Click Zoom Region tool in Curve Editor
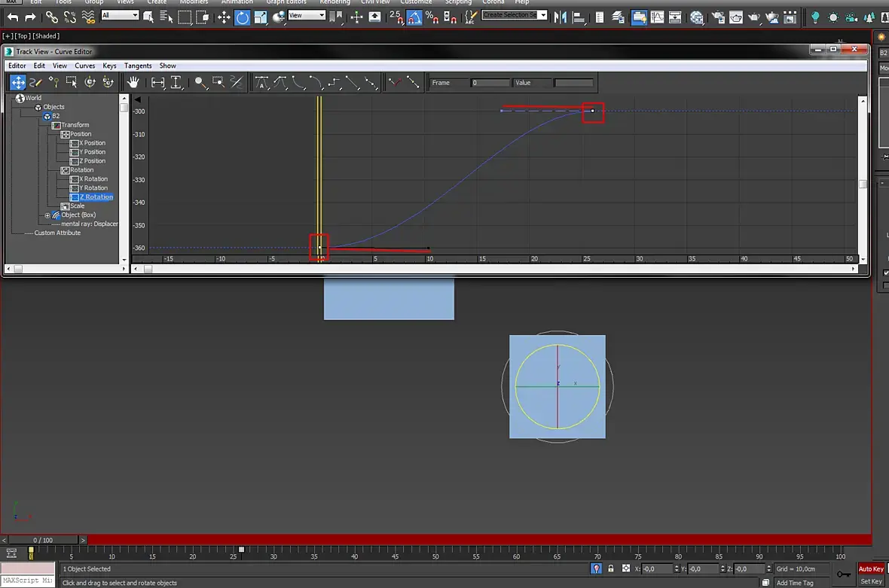The width and height of the screenshot is (889, 588). (x=218, y=83)
